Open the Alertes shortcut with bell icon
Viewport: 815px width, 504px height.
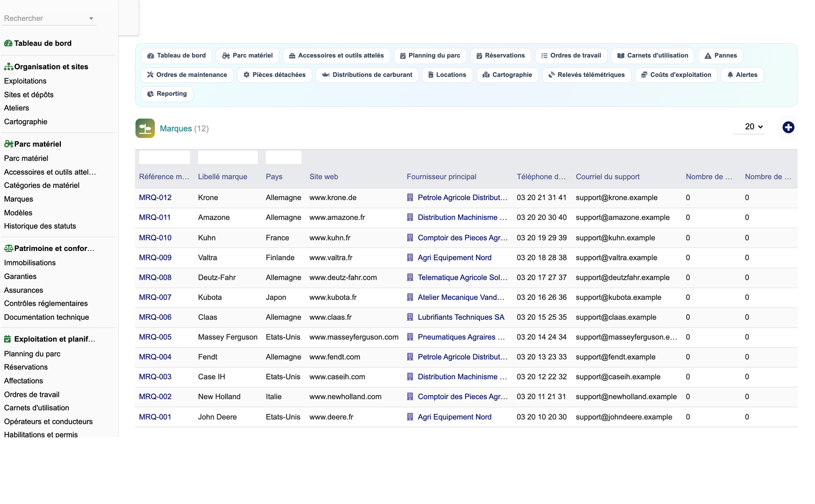(742, 75)
